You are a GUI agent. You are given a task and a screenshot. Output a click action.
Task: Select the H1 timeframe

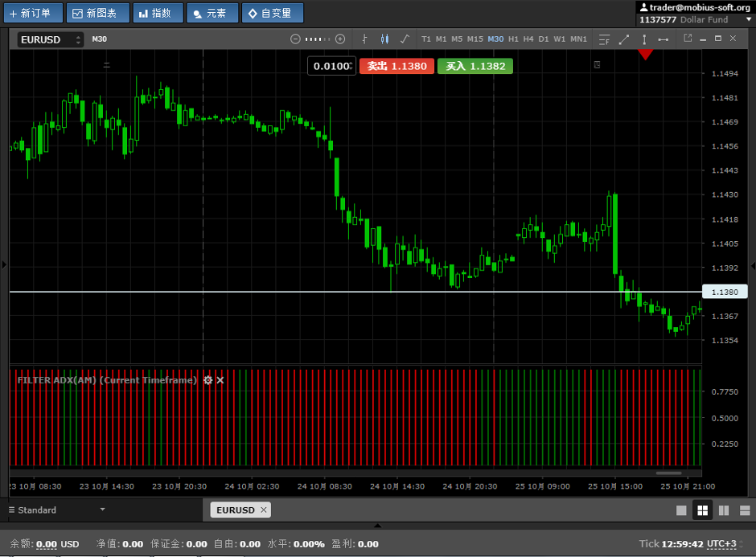coord(513,39)
